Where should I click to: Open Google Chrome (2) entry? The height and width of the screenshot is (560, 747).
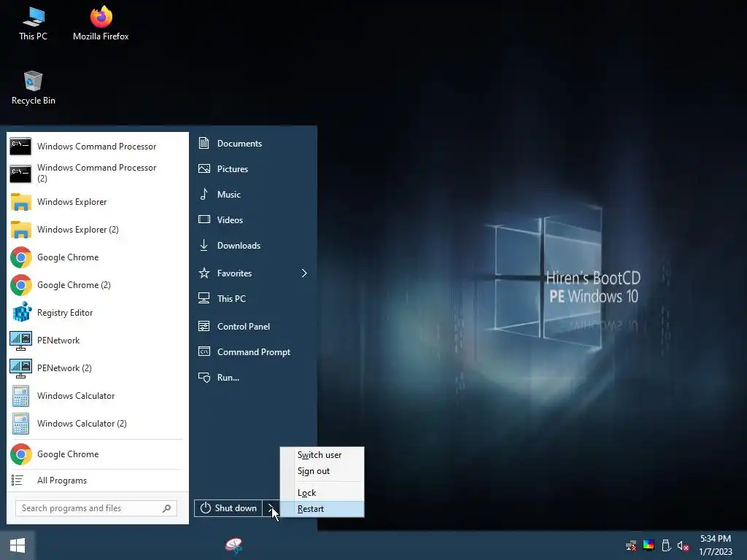click(97, 285)
